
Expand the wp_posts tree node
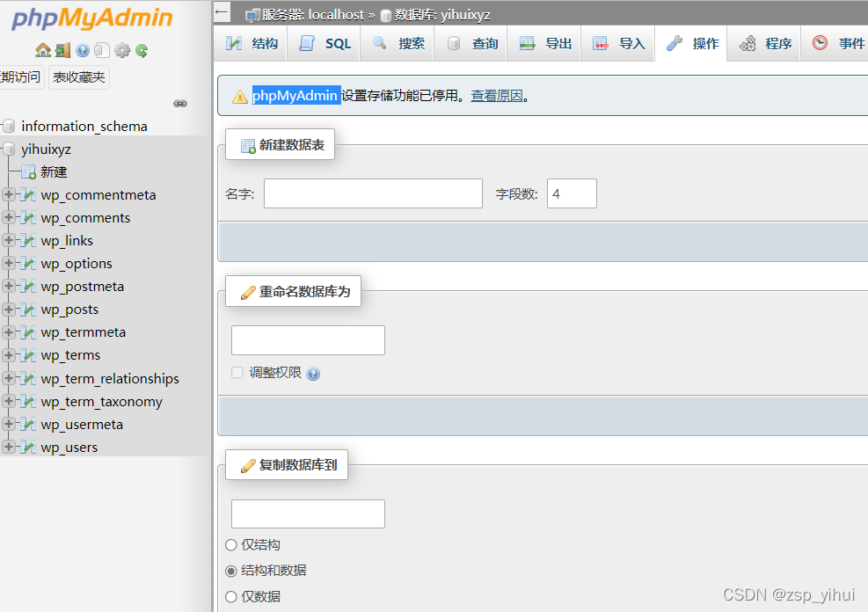8,309
